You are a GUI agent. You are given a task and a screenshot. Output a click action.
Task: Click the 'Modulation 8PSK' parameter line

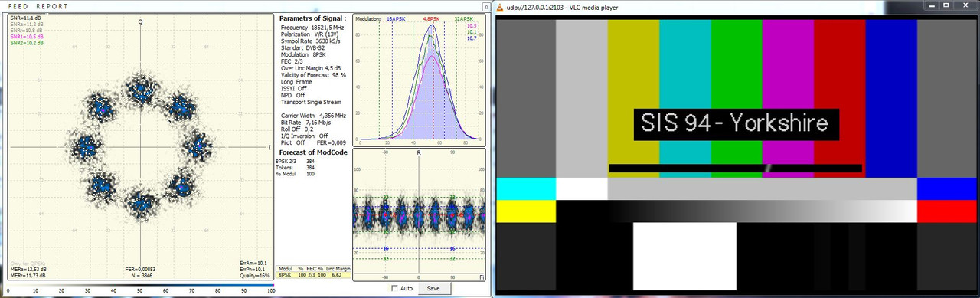coord(304,55)
